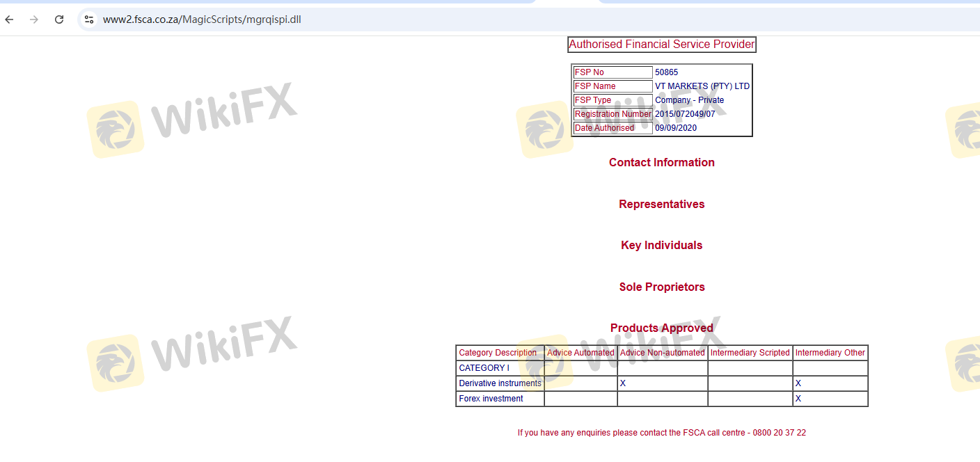
Task: Select the FSCA call centre enquiry text
Action: pos(662,433)
